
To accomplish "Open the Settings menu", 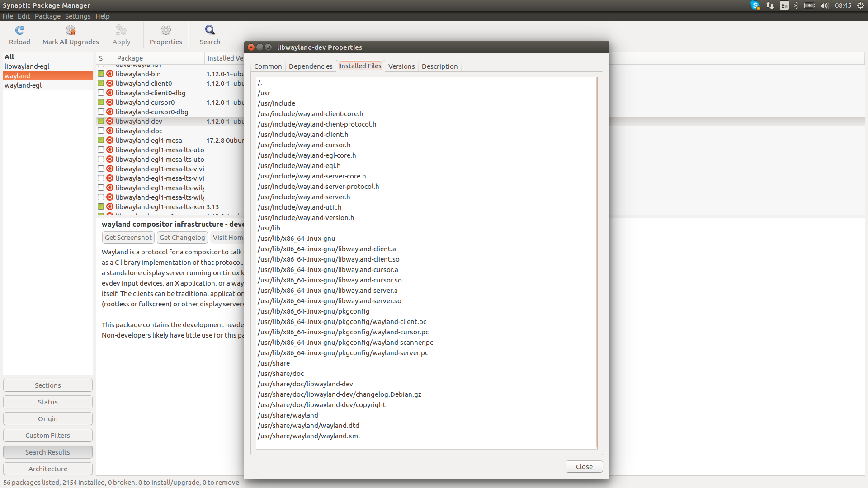I will (x=77, y=16).
